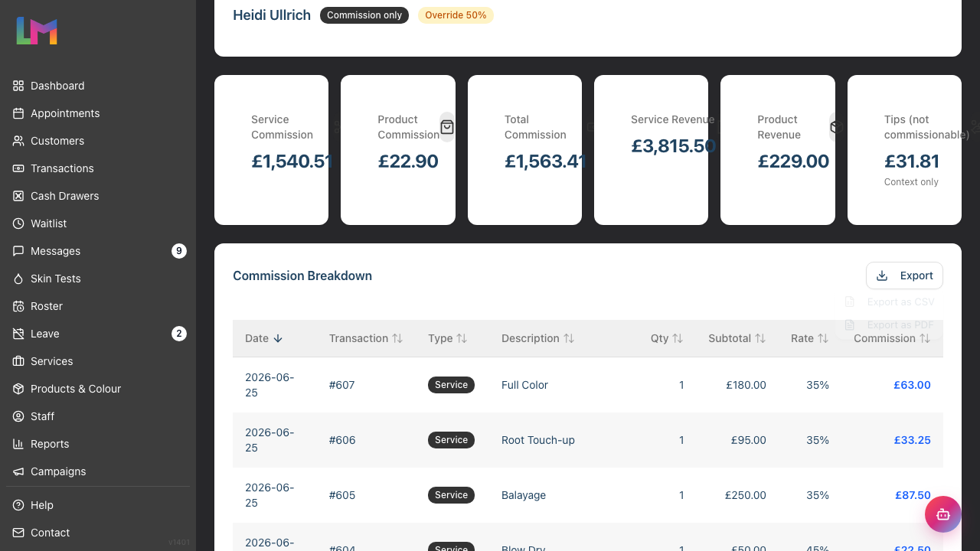Click package icon on Product Revenue card
The image size is (980, 551).
[837, 127]
